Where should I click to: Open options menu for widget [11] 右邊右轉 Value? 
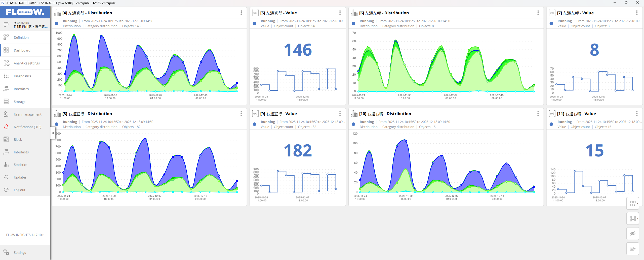(x=637, y=114)
